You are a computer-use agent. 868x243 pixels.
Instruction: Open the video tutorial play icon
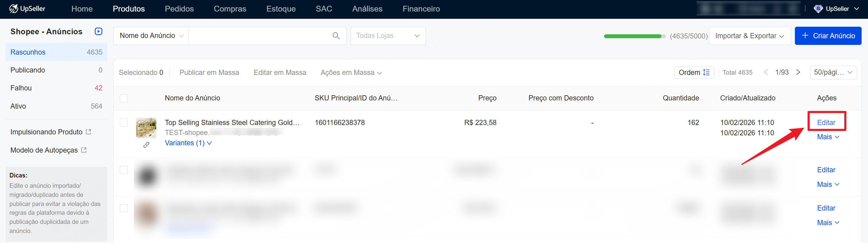click(x=98, y=31)
